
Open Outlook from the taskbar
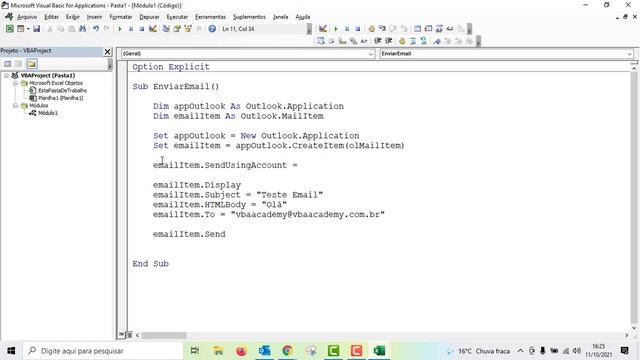click(x=264, y=351)
